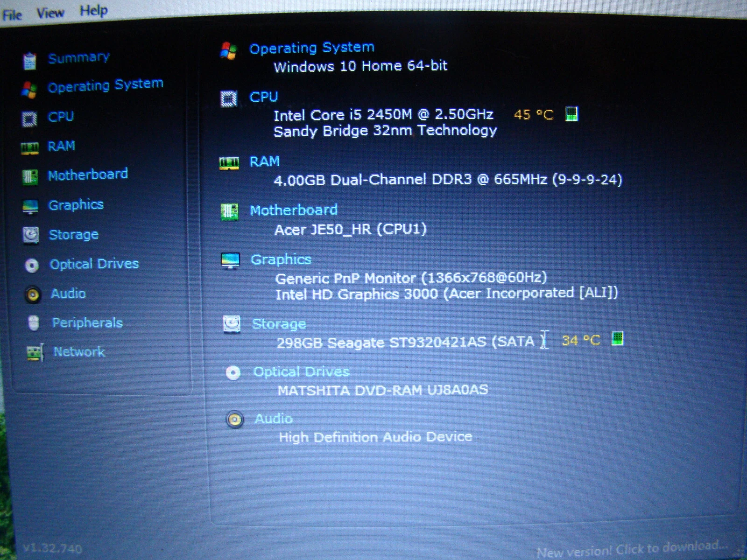Click the Motherboard icon in sidebar
Viewport: 747px width, 560px height.
pyautogui.click(x=30, y=177)
